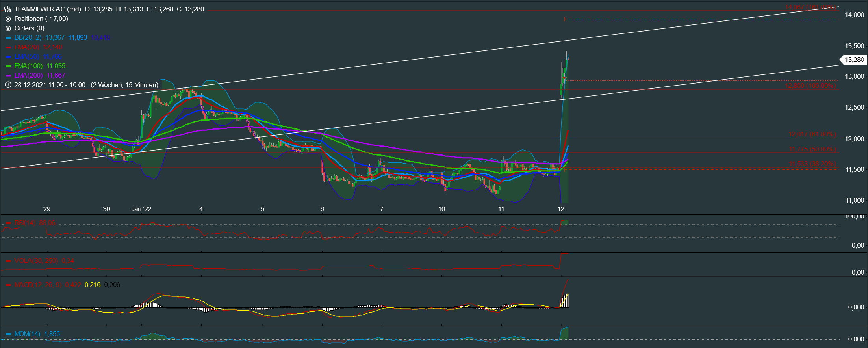This screenshot has height=348, width=868.
Task: Click the date axis label 4
Action: click(x=201, y=209)
